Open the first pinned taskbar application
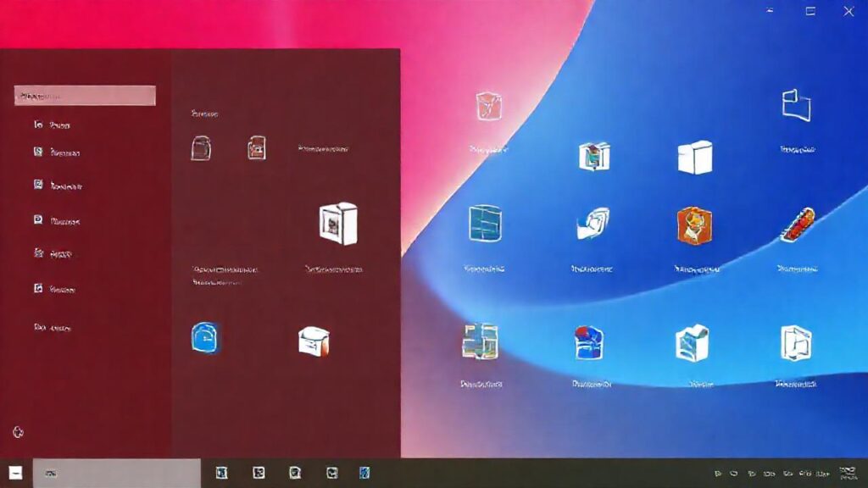The image size is (868, 488). (222, 473)
